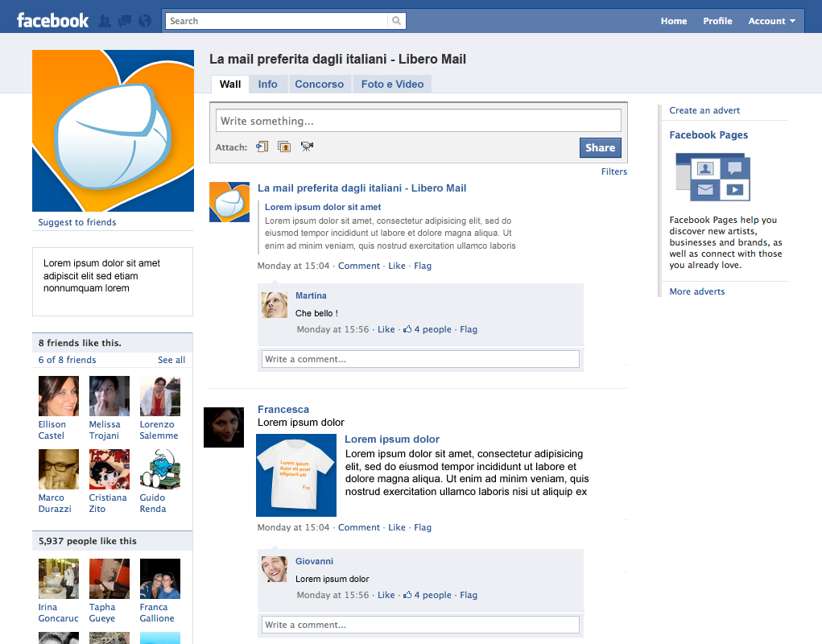Click Tapha Gueye's photo
Screen dimensions: 822x644
coord(109,579)
